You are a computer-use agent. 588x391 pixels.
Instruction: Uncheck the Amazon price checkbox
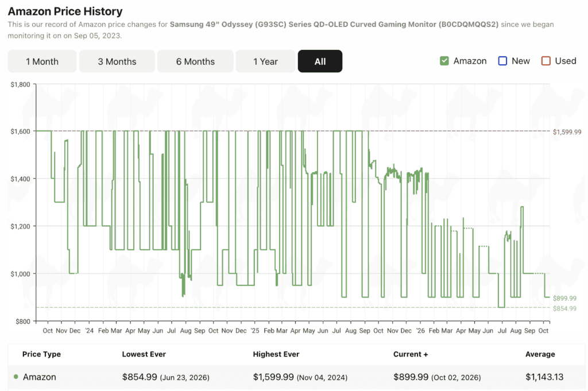(444, 61)
